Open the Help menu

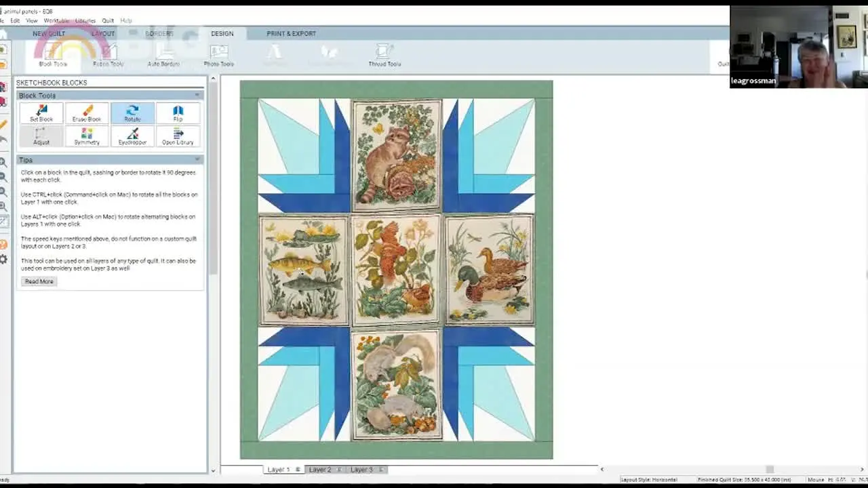coord(125,21)
